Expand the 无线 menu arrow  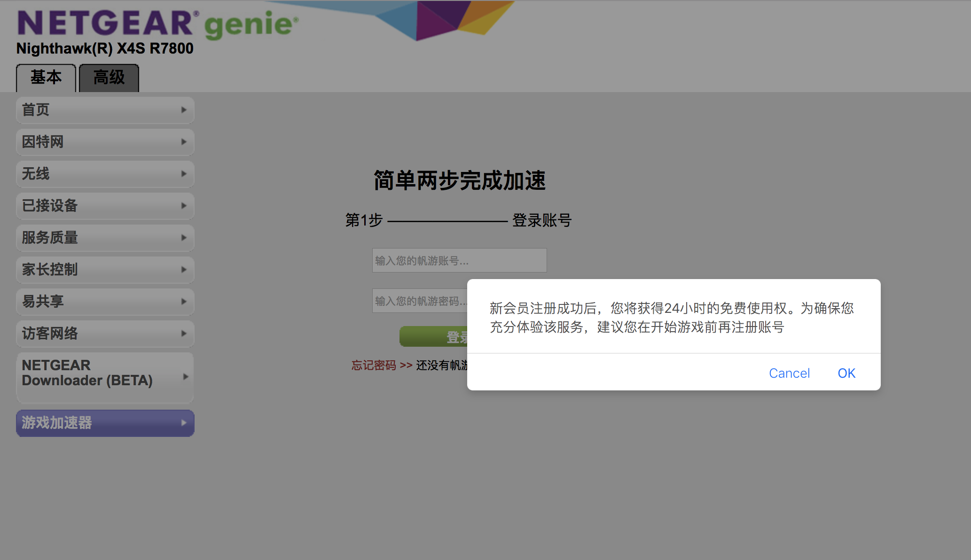[184, 174]
